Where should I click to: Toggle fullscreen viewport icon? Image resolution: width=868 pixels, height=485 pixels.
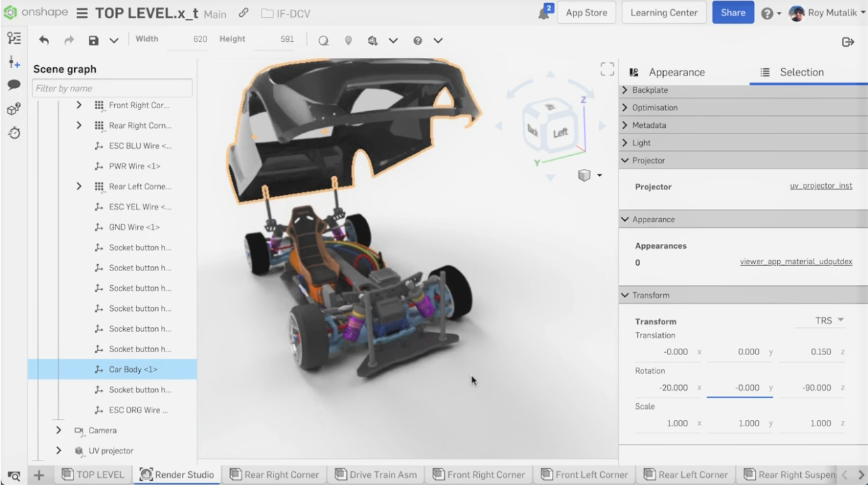(606, 69)
